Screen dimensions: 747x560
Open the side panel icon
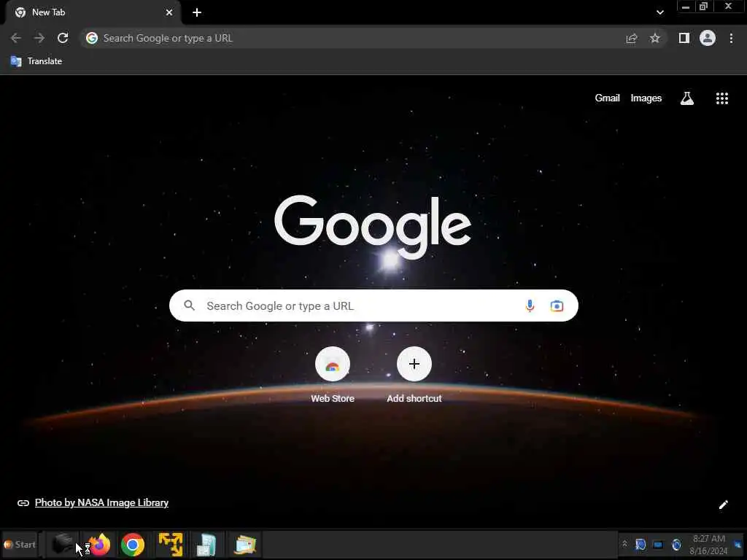pos(684,38)
